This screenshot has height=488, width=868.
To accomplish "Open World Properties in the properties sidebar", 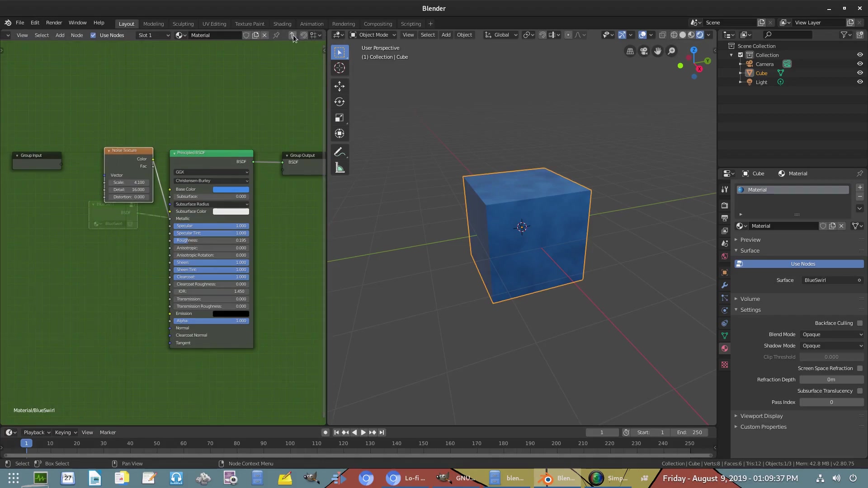I will (x=724, y=256).
